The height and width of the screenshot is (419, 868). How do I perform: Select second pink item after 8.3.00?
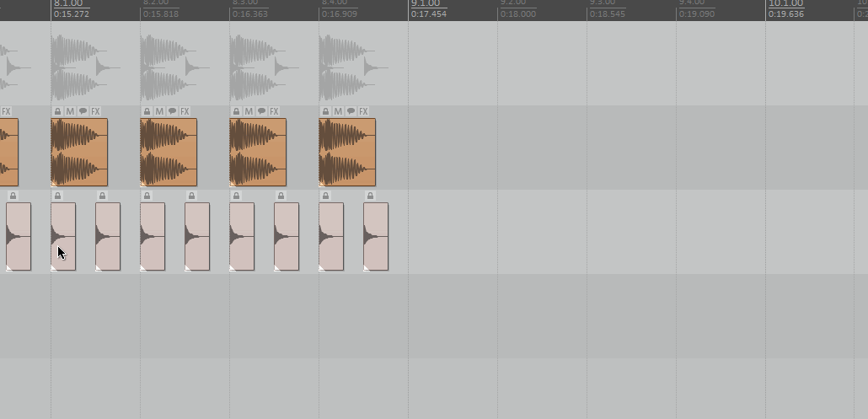point(287,237)
